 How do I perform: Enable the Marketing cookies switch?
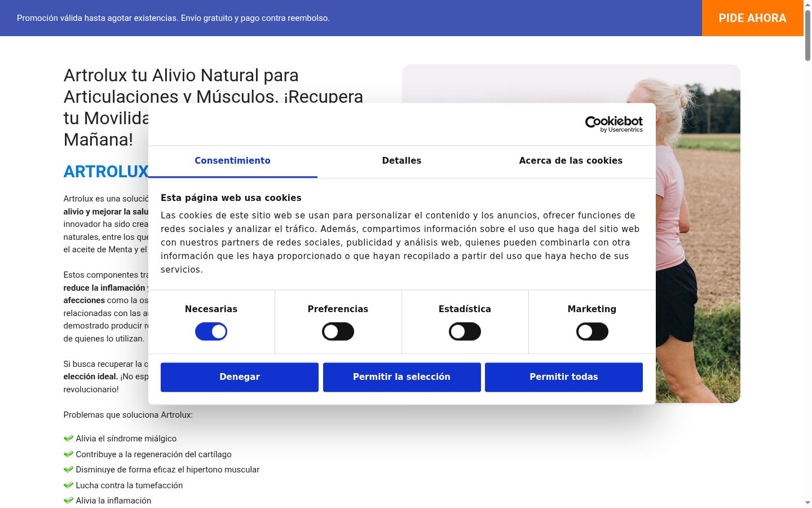592,332
